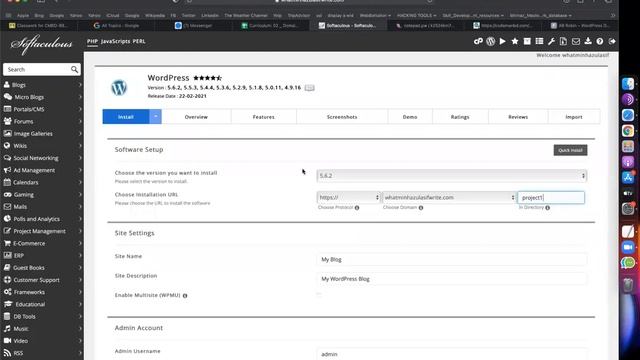Image resolution: width=640 pixels, height=360 pixels.
Task: Open the question mark help icon
Action: click(x=600, y=41)
